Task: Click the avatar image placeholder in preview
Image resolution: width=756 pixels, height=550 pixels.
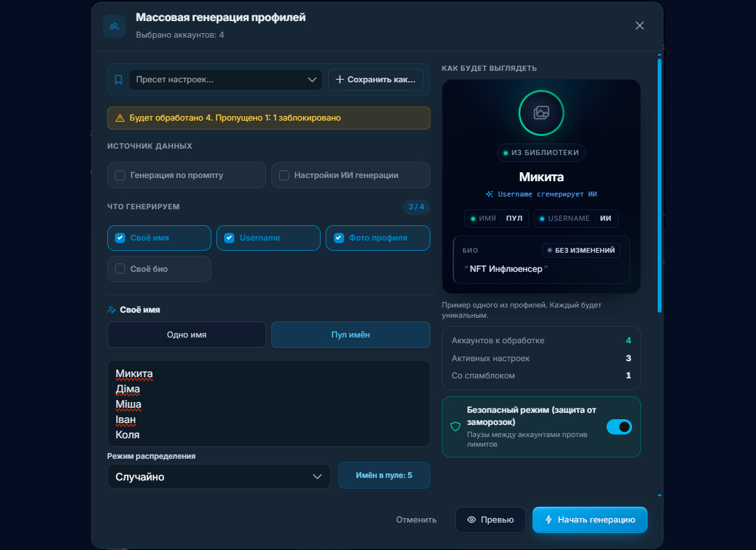Action: pos(541,113)
